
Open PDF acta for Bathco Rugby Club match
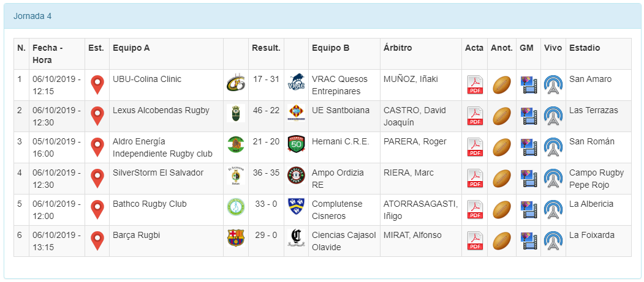tap(475, 209)
